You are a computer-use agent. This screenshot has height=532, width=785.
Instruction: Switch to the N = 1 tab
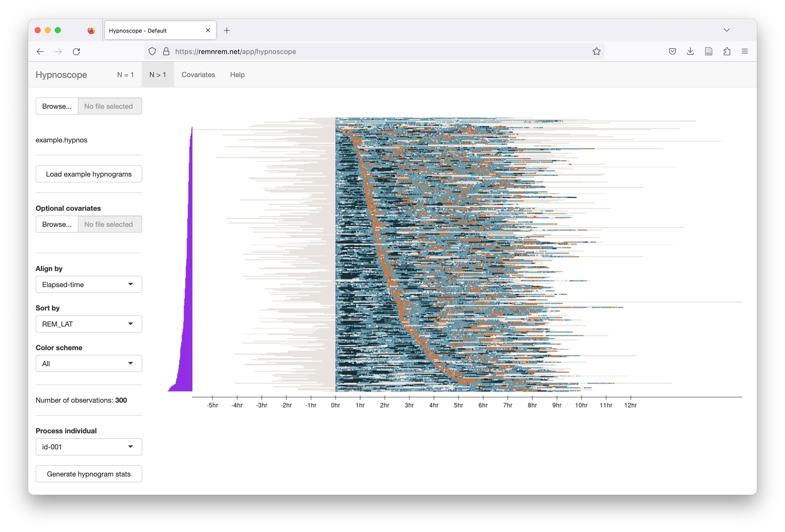point(125,75)
